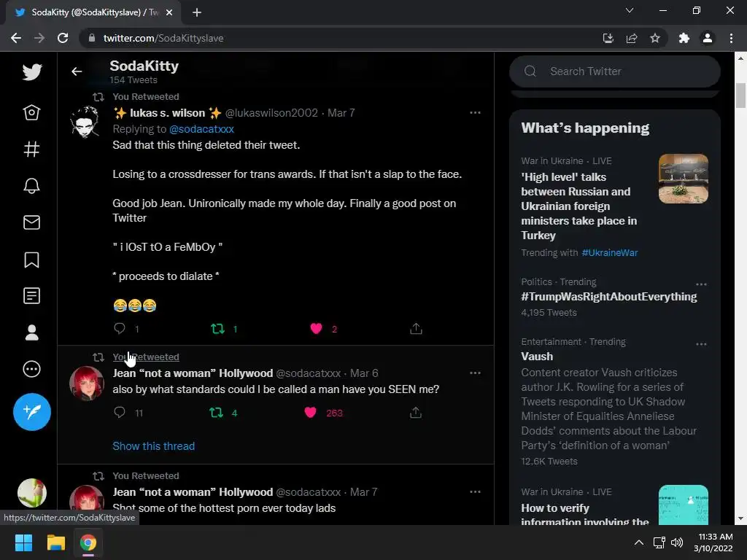Image resolution: width=747 pixels, height=560 pixels.
Task: Open @lukaswilson2002 handle
Action: pyautogui.click(x=271, y=113)
